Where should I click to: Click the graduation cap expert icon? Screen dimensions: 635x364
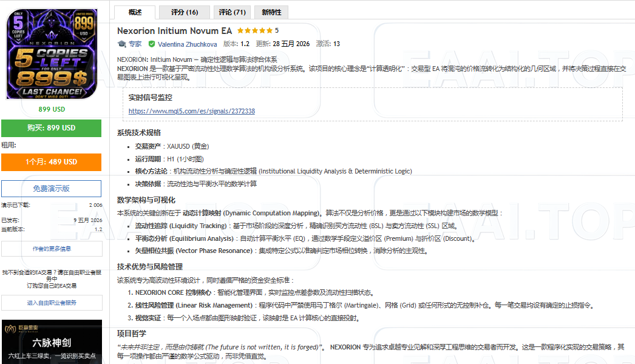[122, 44]
